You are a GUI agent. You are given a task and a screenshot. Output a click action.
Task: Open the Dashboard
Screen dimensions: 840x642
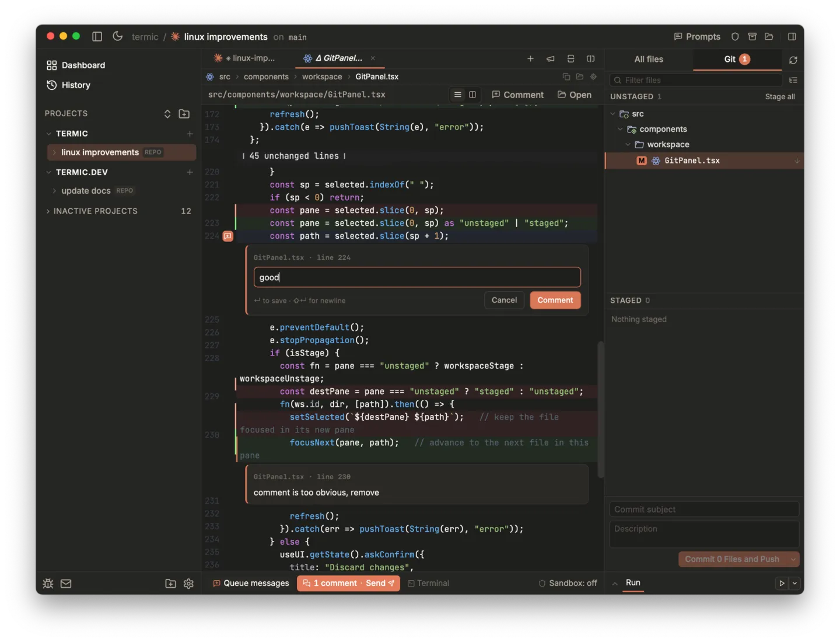click(76, 65)
